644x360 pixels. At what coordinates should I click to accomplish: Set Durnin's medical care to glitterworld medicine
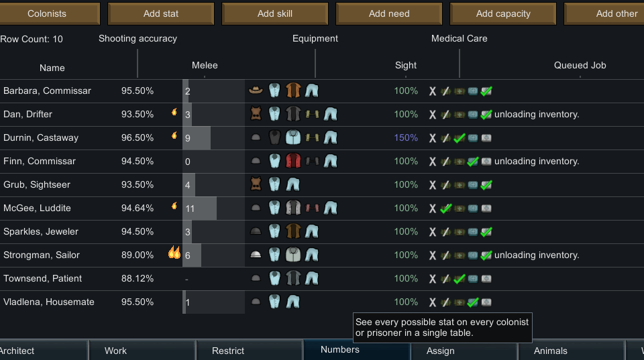tap(486, 138)
